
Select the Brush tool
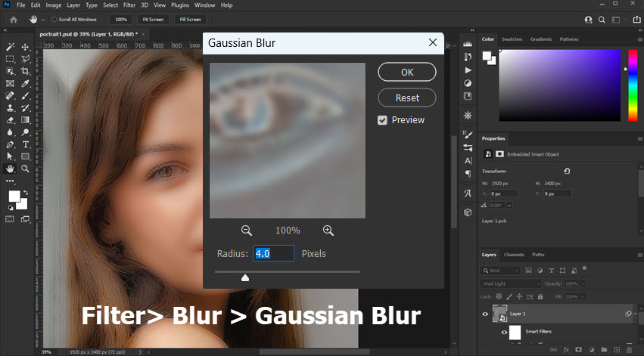25,95
